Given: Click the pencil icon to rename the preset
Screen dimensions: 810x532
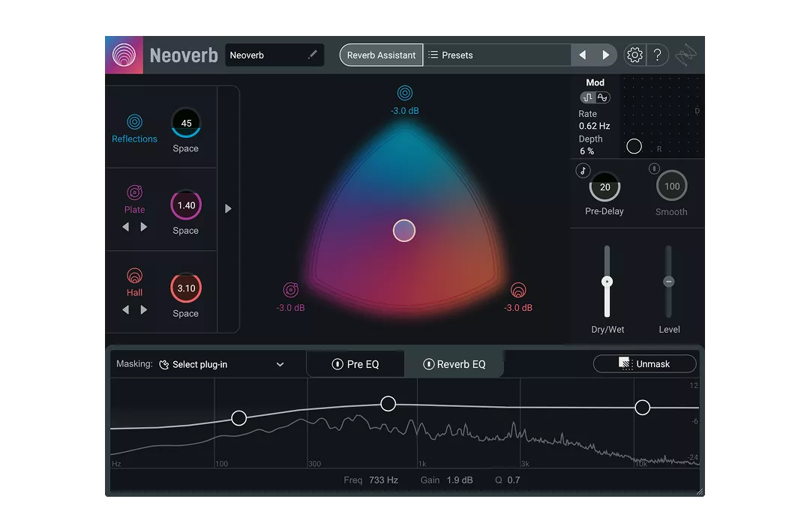Looking at the screenshot, I should [x=314, y=54].
